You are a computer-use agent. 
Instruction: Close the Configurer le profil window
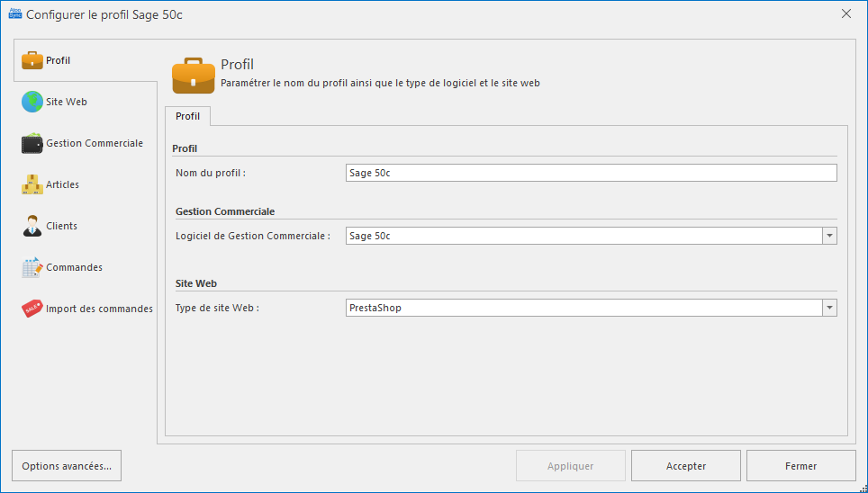(x=846, y=13)
